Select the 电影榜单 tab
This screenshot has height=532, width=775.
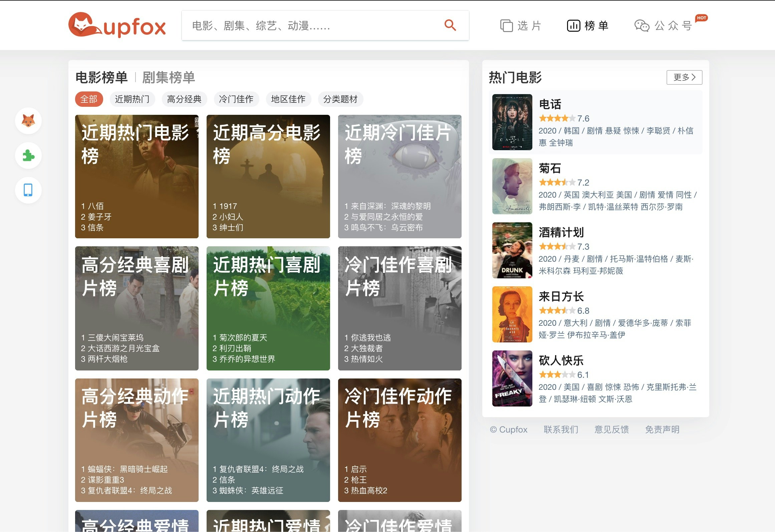click(102, 77)
